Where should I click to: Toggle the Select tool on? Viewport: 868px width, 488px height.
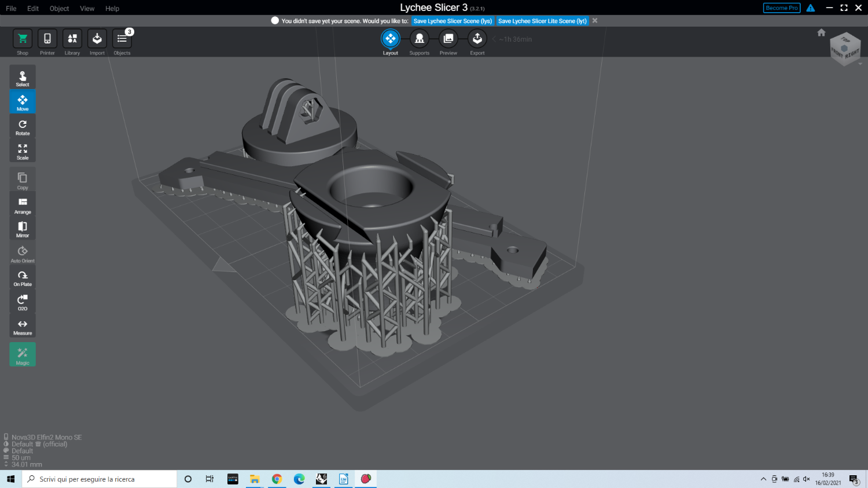pos(23,78)
